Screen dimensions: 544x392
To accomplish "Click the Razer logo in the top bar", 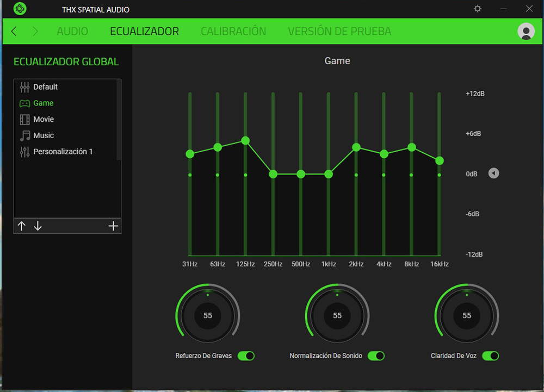I will [20, 9].
